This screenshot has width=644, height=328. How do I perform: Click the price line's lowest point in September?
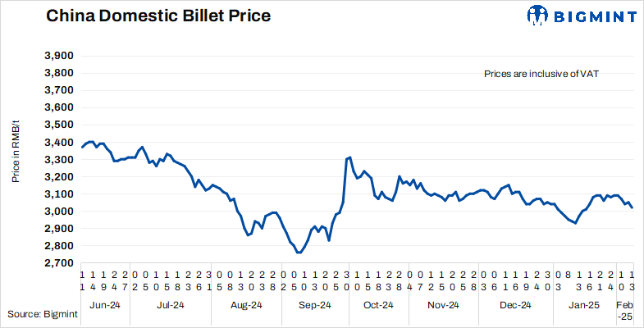[299, 253]
